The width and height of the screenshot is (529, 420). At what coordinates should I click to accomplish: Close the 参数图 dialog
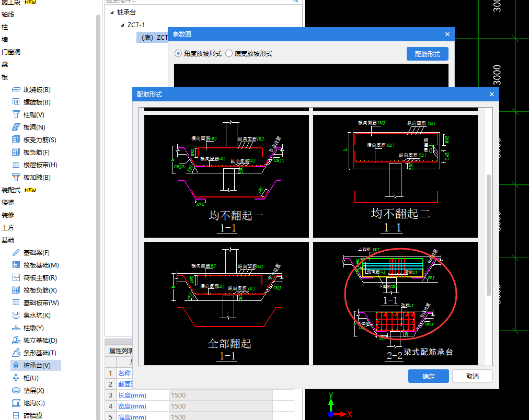(x=447, y=34)
